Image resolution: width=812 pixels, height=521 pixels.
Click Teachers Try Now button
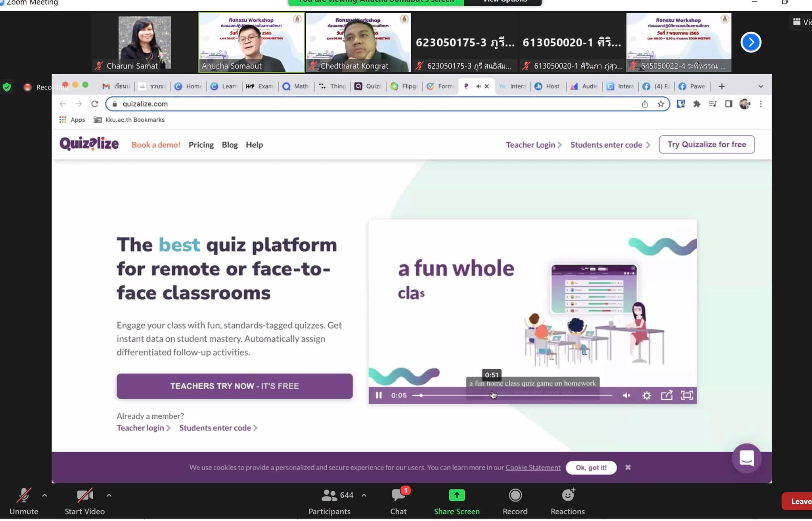click(x=234, y=386)
